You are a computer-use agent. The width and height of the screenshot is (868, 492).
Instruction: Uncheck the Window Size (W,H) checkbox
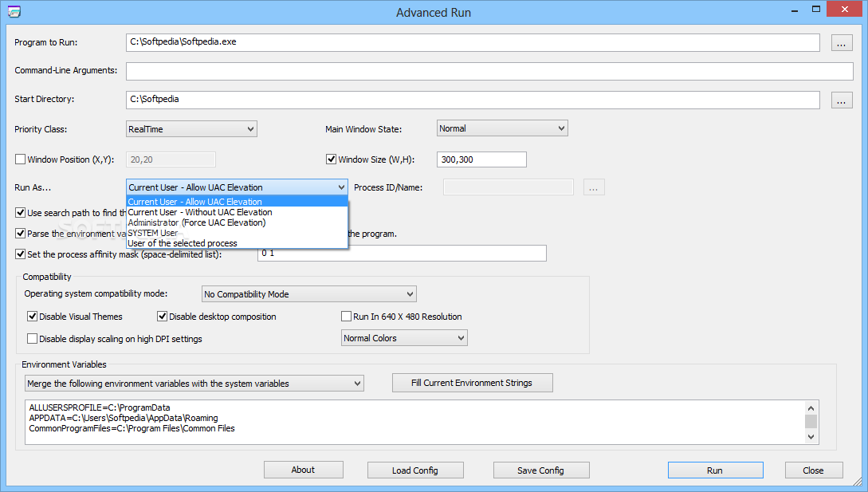click(x=331, y=159)
